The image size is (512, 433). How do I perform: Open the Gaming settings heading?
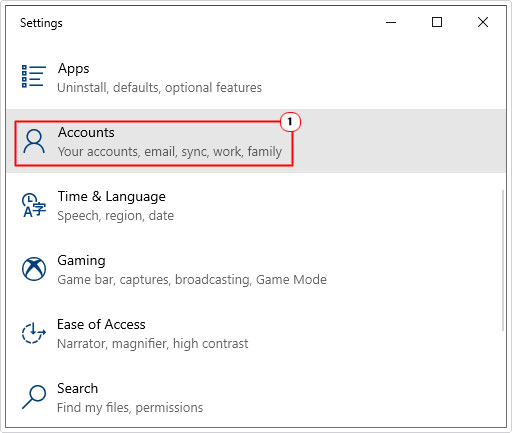(81, 260)
